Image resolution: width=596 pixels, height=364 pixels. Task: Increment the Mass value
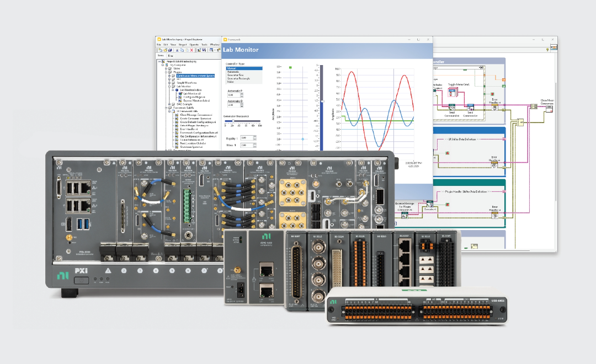(255, 143)
